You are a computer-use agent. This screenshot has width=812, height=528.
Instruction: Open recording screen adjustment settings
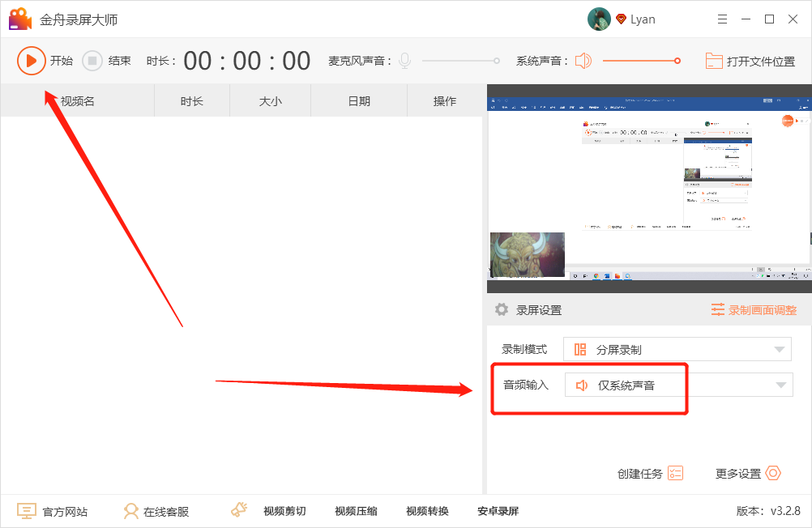(x=754, y=310)
